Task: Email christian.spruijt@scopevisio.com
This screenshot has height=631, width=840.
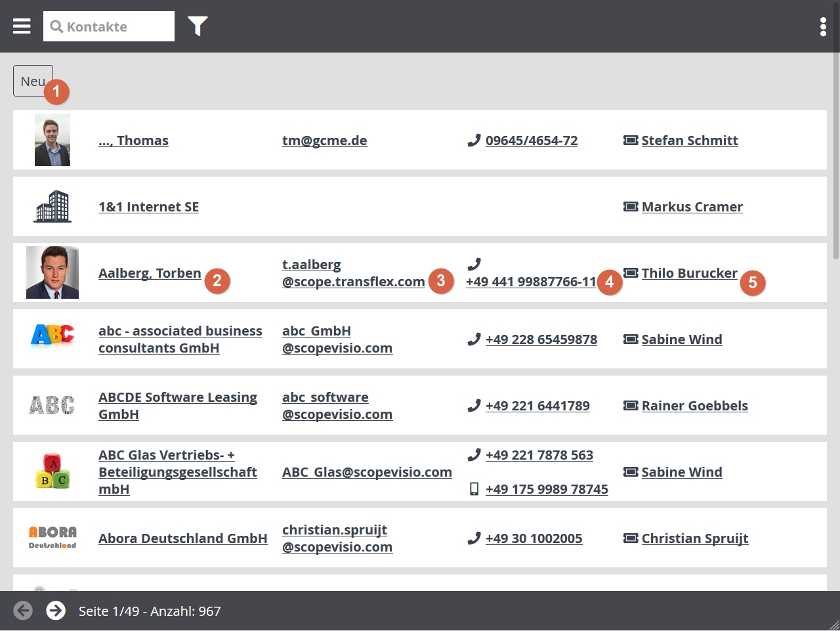Action: coord(337,538)
